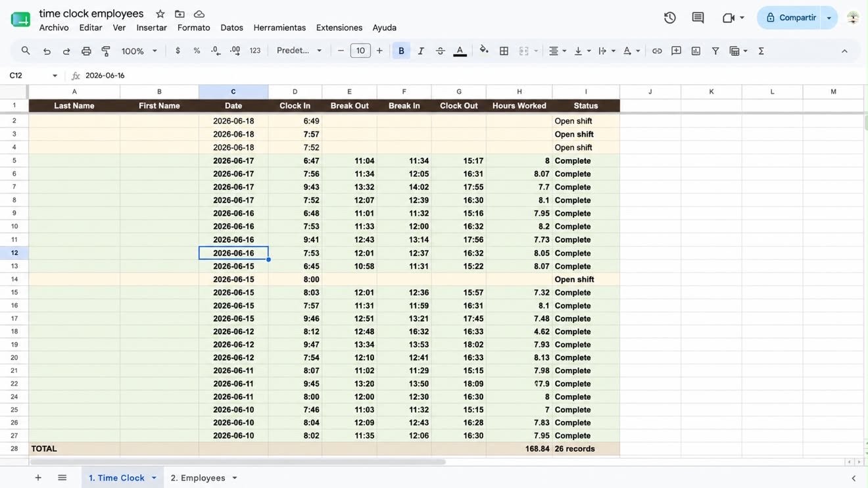Decrease font size with minus
The image size is (868, 488).
pos(341,51)
